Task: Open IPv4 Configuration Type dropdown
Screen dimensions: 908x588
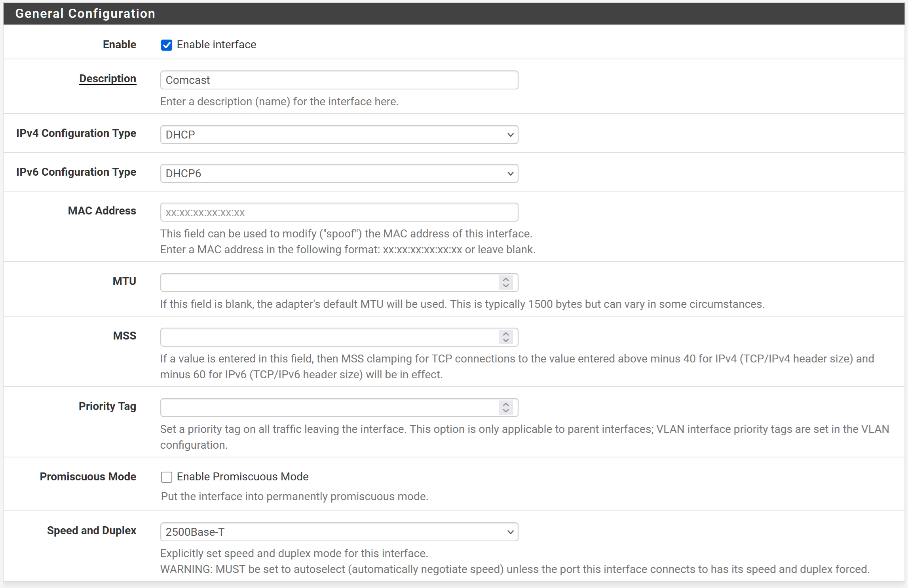Action: point(339,135)
